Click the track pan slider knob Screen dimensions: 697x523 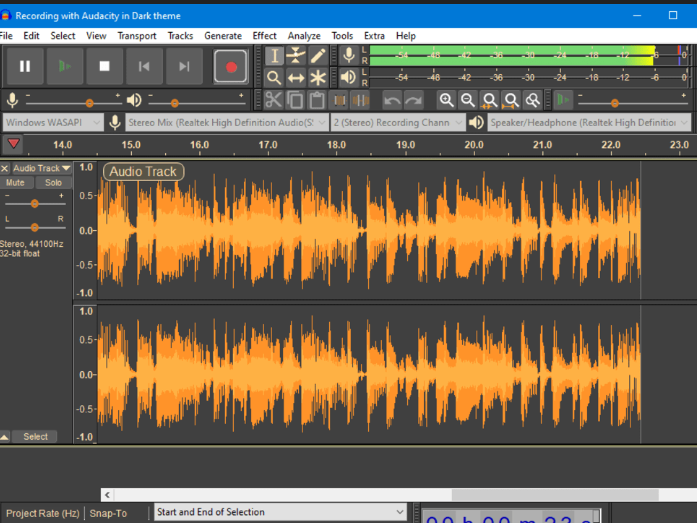coord(35,225)
